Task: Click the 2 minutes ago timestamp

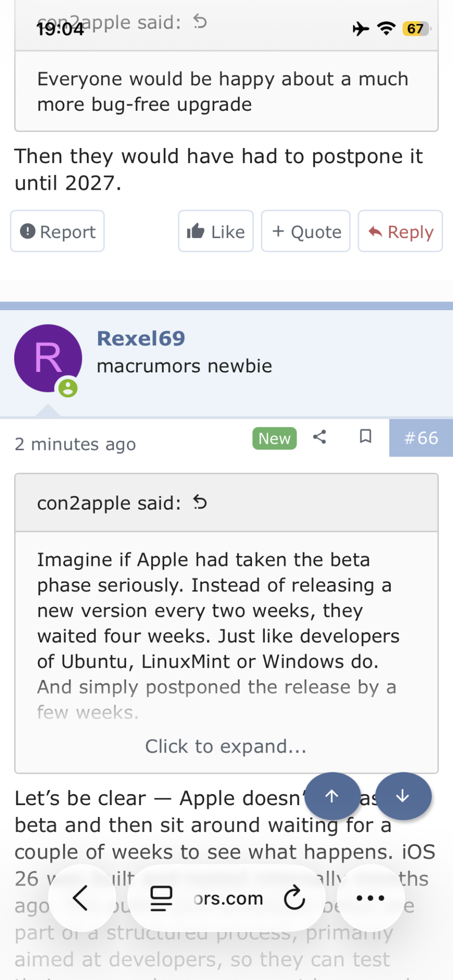Action: [x=75, y=444]
